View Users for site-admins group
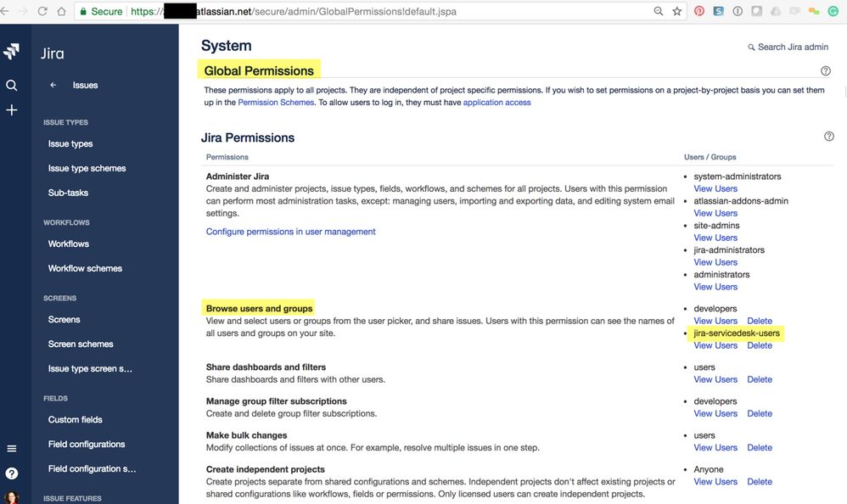 [715, 237]
